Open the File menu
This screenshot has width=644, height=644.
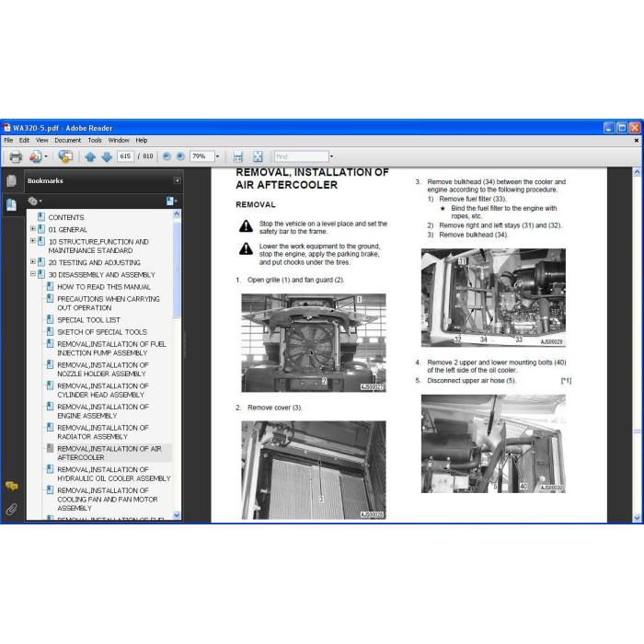pos(8,140)
